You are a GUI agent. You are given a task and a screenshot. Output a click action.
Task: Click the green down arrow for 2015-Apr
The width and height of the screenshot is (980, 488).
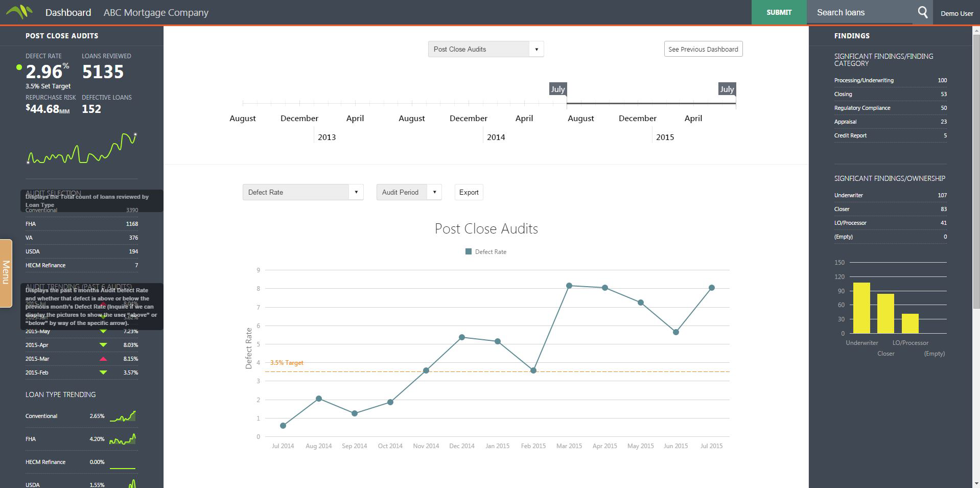coord(103,345)
